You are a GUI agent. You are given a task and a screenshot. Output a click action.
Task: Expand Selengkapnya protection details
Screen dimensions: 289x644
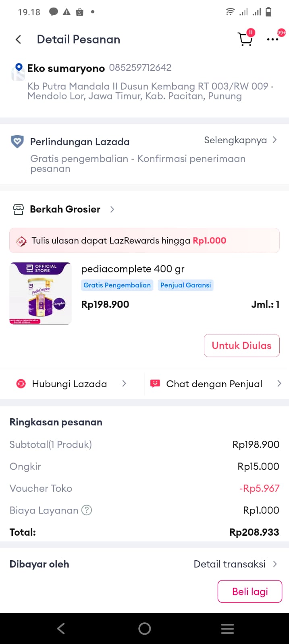(x=240, y=140)
